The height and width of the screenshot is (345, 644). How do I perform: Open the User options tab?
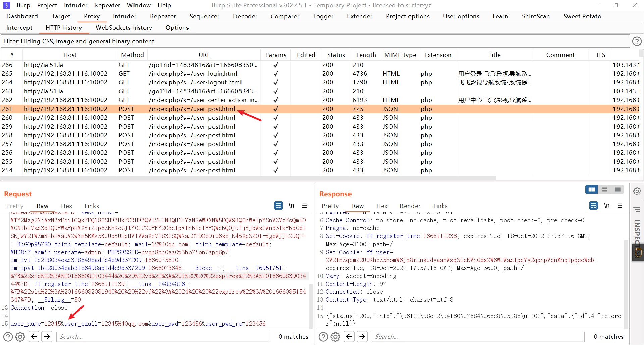pos(461,16)
